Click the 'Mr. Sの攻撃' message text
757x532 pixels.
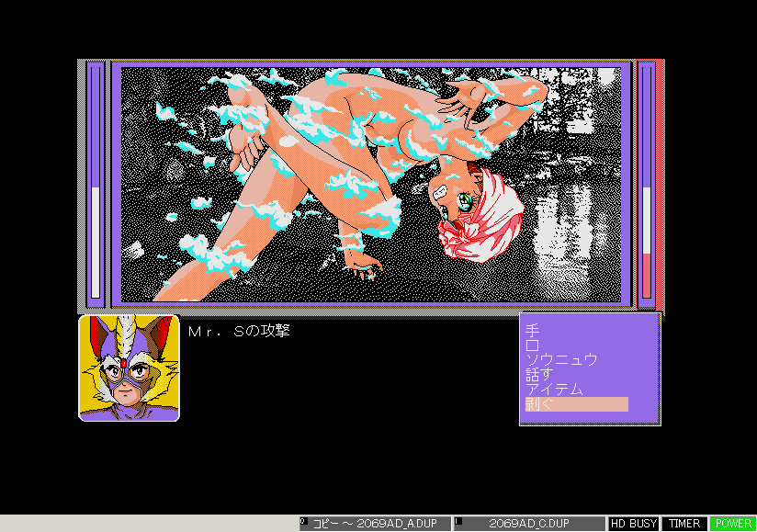[239, 331]
